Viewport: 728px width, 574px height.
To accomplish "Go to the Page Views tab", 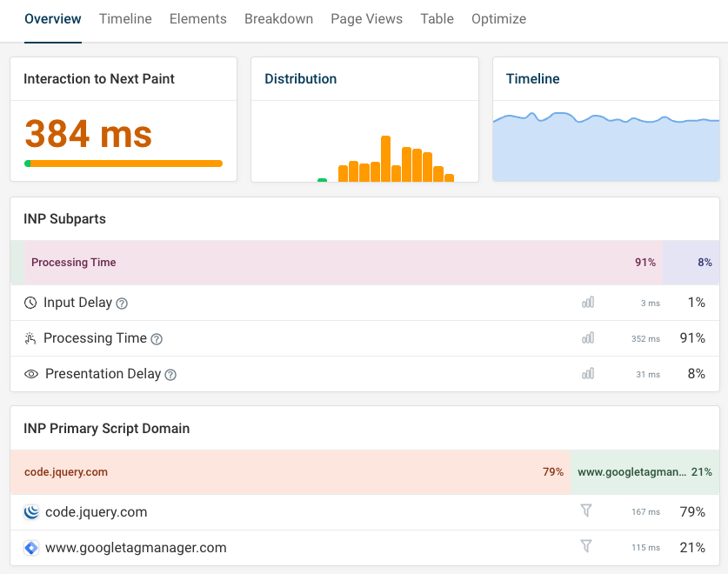I will click(366, 19).
